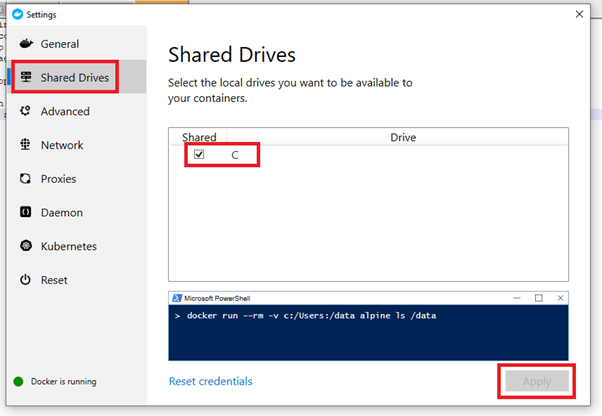
Task: Click the Shared Drives page heading
Action: [x=232, y=54]
